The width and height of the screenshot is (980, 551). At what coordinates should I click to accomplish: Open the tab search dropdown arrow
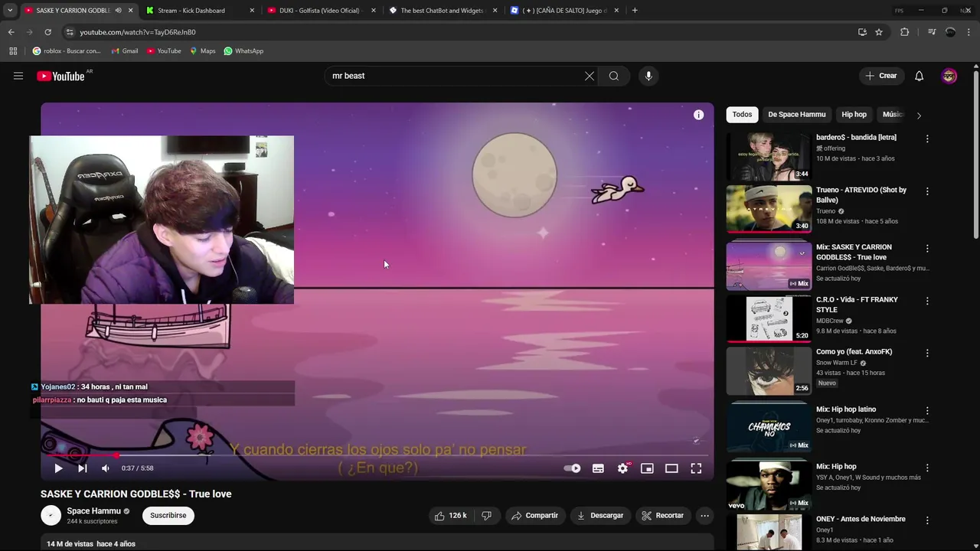[x=10, y=11]
